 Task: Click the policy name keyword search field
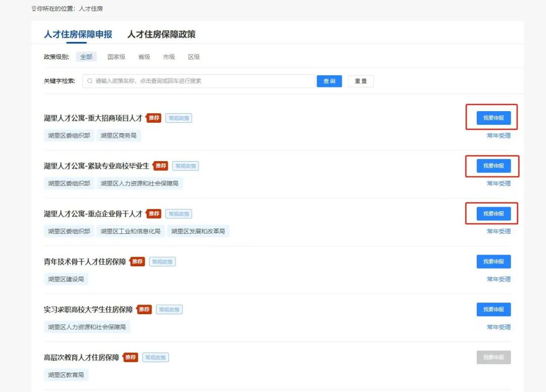pyautogui.click(x=202, y=81)
